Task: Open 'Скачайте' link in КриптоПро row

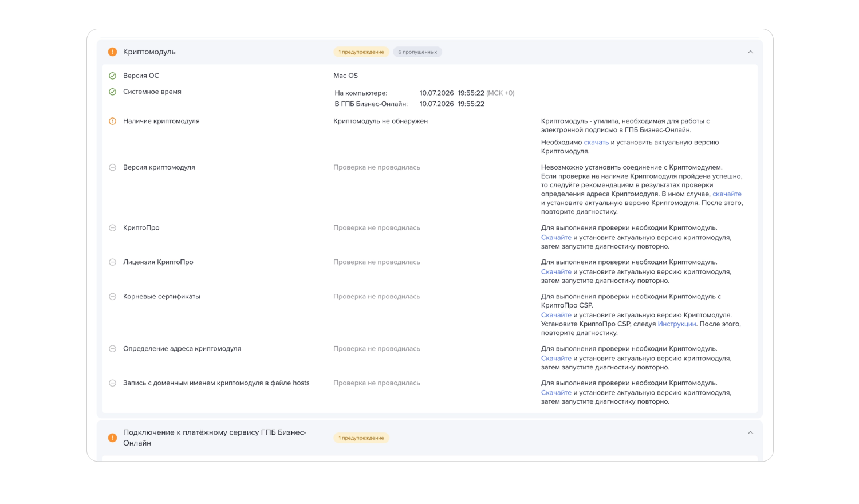Action: pyautogui.click(x=556, y=238)
